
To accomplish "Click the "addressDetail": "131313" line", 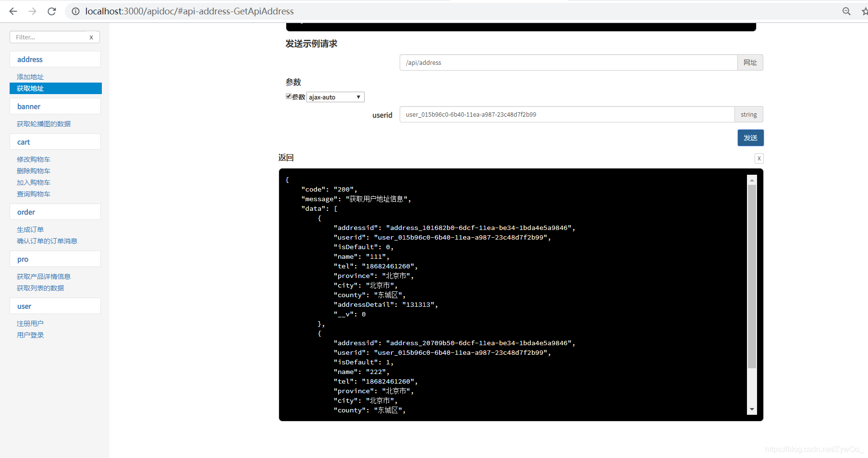I will tap(386, 304).
